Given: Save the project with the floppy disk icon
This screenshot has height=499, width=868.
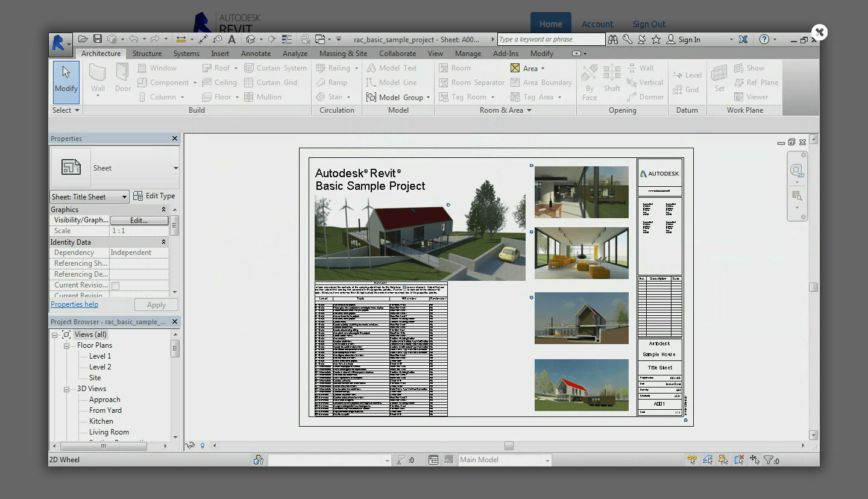Looking at the screenshot, I should 98,39.
